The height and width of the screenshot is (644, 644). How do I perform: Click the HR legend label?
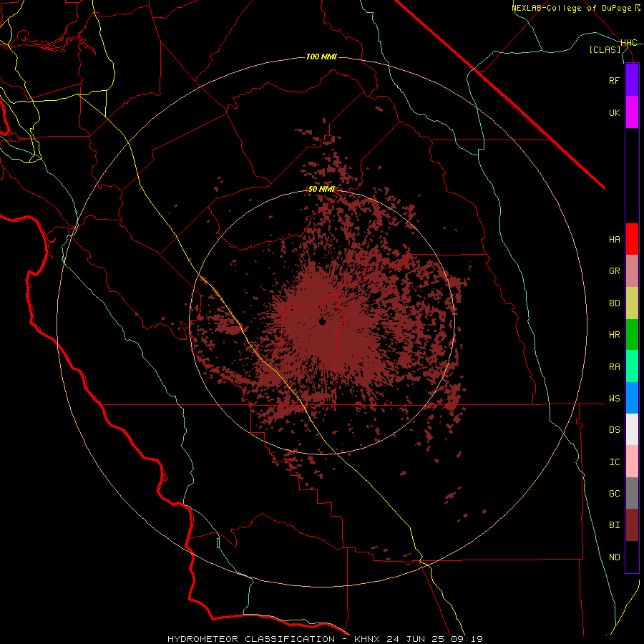click(x=614, y=335)
